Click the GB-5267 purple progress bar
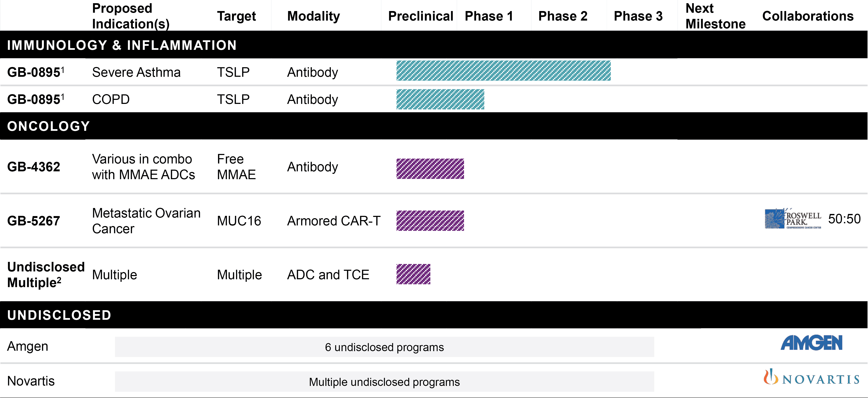868x398 pixels. click(x=430, y=221)
